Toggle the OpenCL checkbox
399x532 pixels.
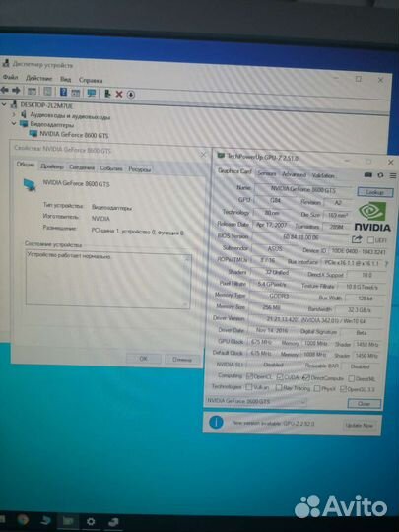coord(249,376)
